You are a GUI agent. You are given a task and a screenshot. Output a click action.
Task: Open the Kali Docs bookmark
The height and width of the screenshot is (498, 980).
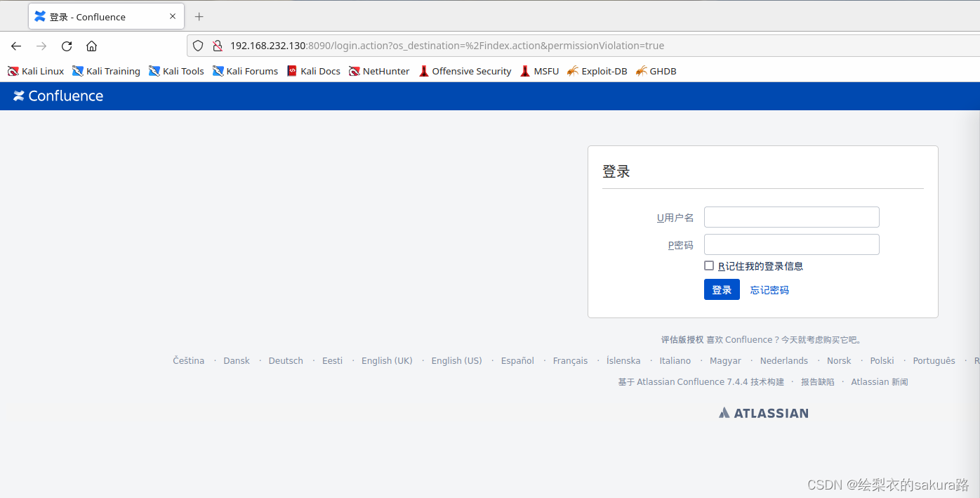point(314,71)
